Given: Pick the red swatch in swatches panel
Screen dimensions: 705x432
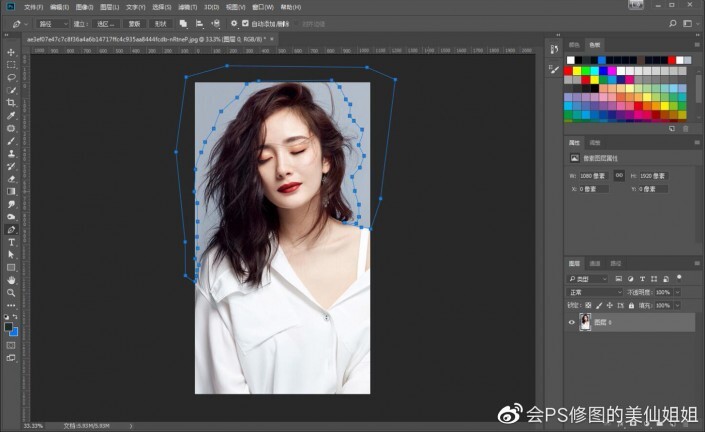Looking at the screenshot, I should click(569, 71).
